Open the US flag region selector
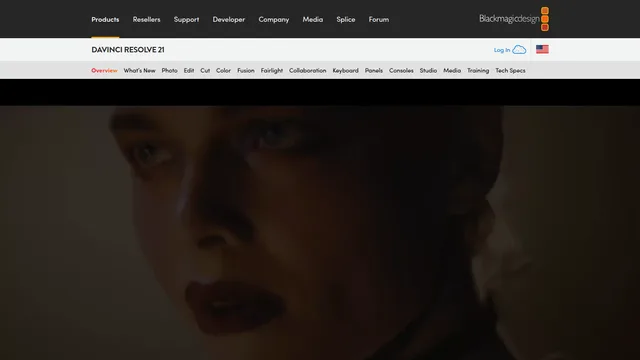The width and height of the screenshot is (640, 360). (542, 49)
